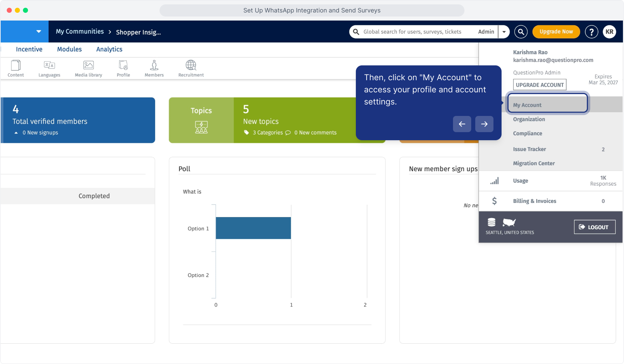Viewport: 624px width, 364px height.
Task: Click the KR user avatar
Action: [x=609, y=32]
